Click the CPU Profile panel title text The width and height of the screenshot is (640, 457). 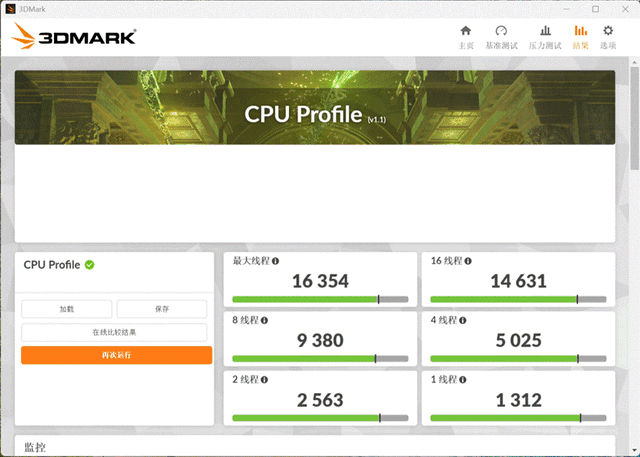point(52,265)
